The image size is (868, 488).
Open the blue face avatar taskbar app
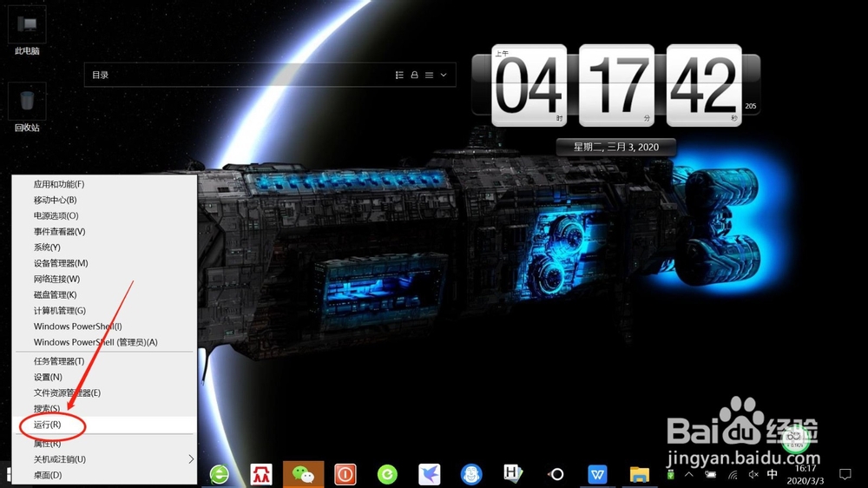471,475
